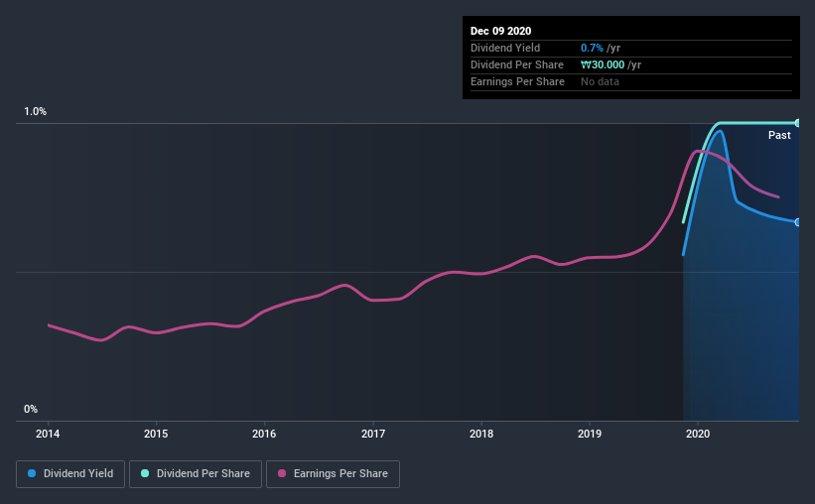This screenshot has height=504, width=815.
Task: Click the teal endpoint marker at 1.0% line
Action: 797,123
